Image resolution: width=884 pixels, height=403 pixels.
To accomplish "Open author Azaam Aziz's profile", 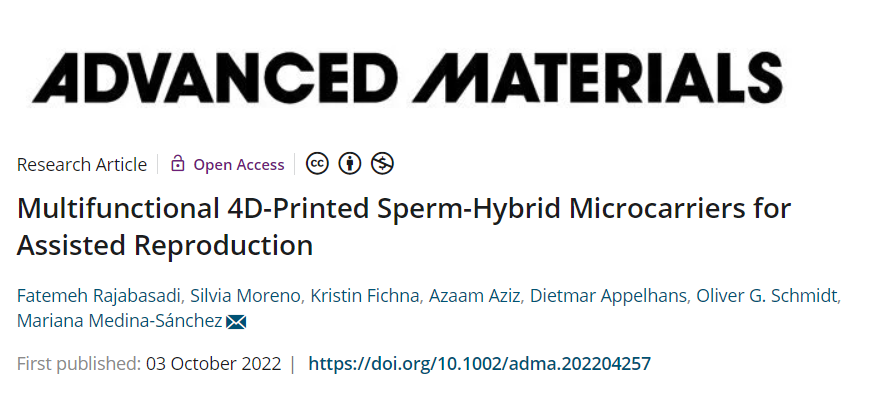I will 474,296.
